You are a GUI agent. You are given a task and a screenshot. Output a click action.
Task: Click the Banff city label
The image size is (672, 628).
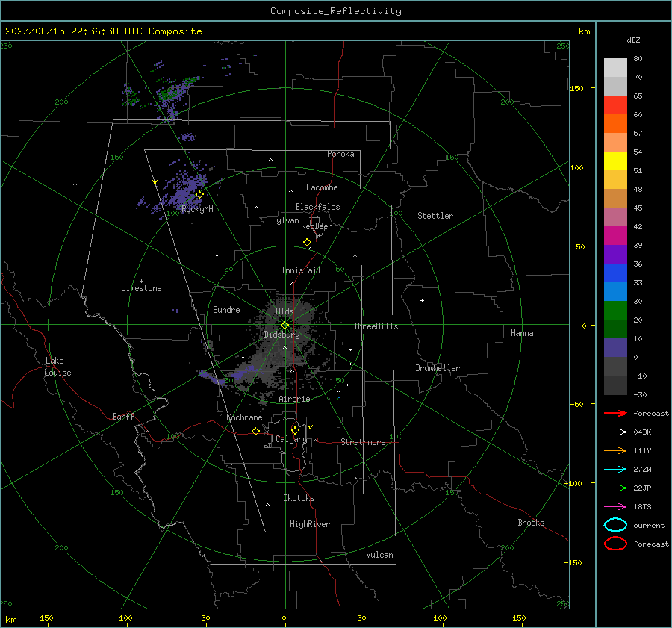point(123,416)
